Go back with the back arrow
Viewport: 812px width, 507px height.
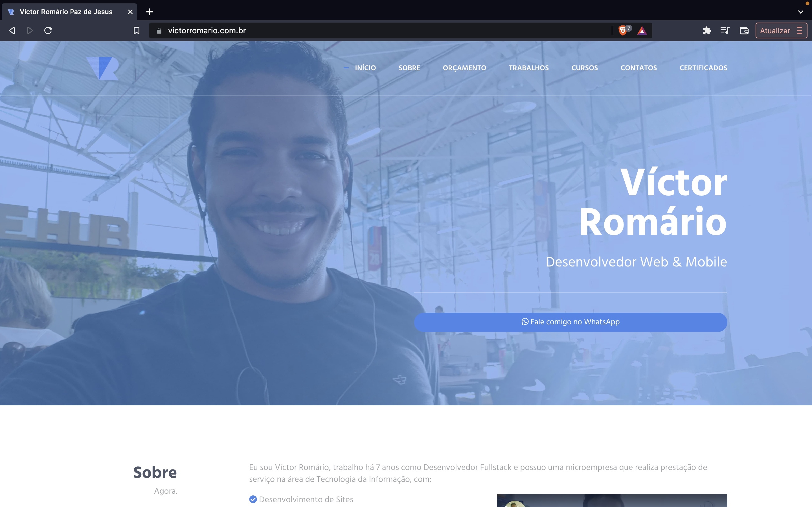(x=12, y=30)
